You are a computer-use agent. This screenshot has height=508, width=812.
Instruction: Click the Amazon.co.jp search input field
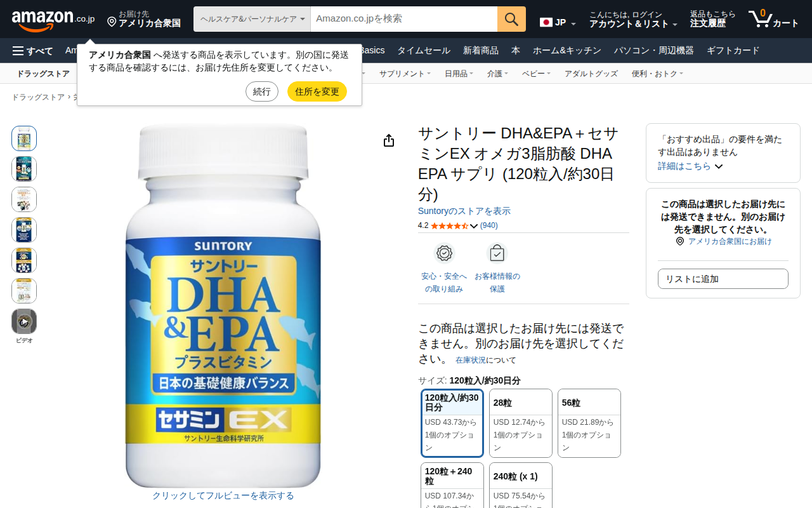point(404,19)
